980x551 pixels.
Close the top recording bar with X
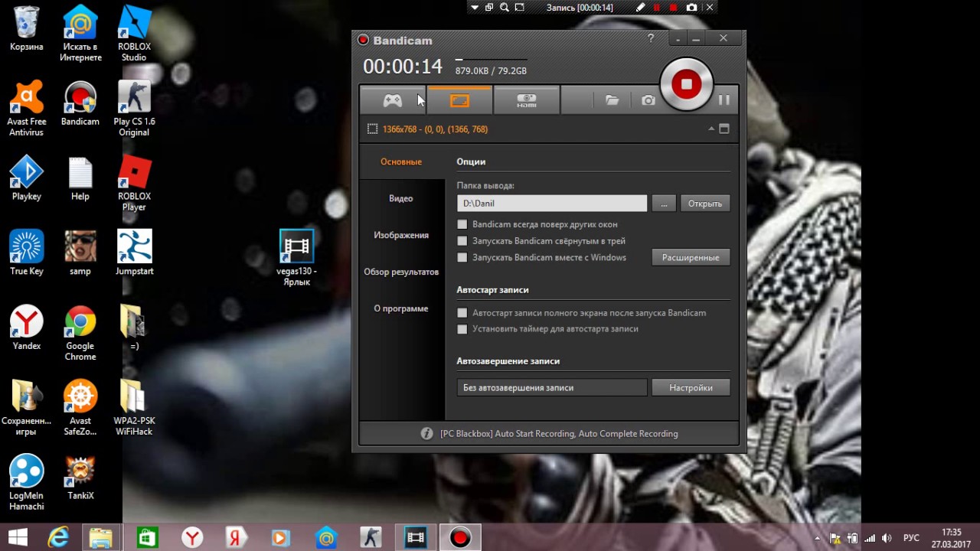[710, 8]
